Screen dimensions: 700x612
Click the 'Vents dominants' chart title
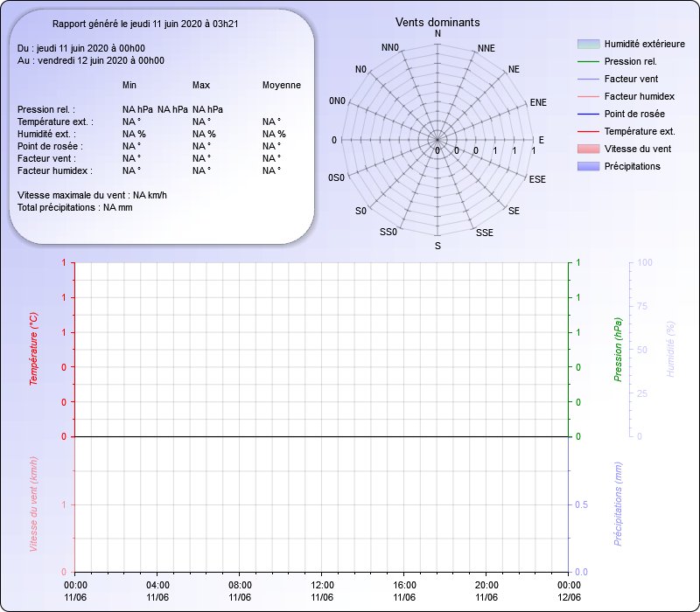click(x=437, y=23)
